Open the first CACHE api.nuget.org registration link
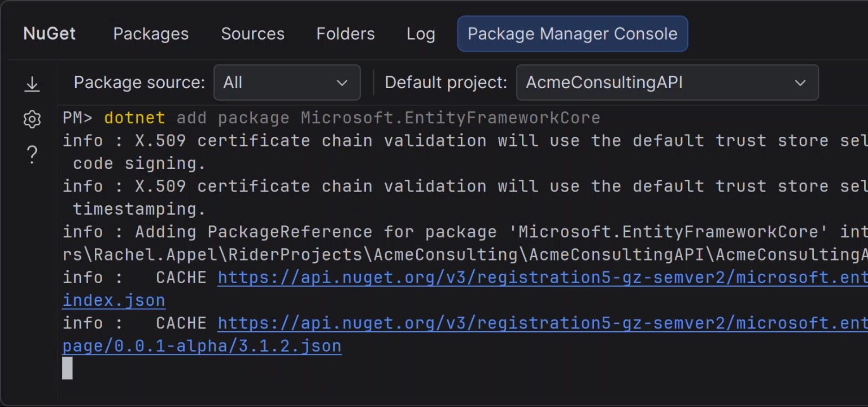This screenshot has width=868, height=407. [x=542, y=278]
